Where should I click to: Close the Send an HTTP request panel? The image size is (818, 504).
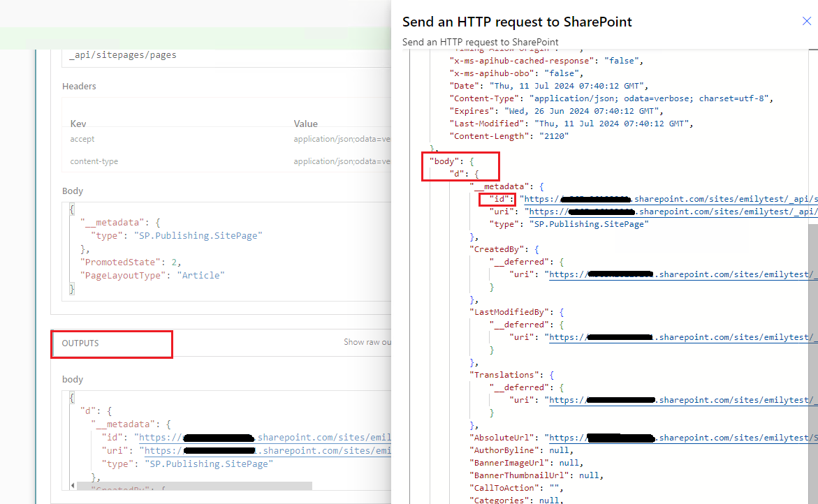click(x=807, y=21)
